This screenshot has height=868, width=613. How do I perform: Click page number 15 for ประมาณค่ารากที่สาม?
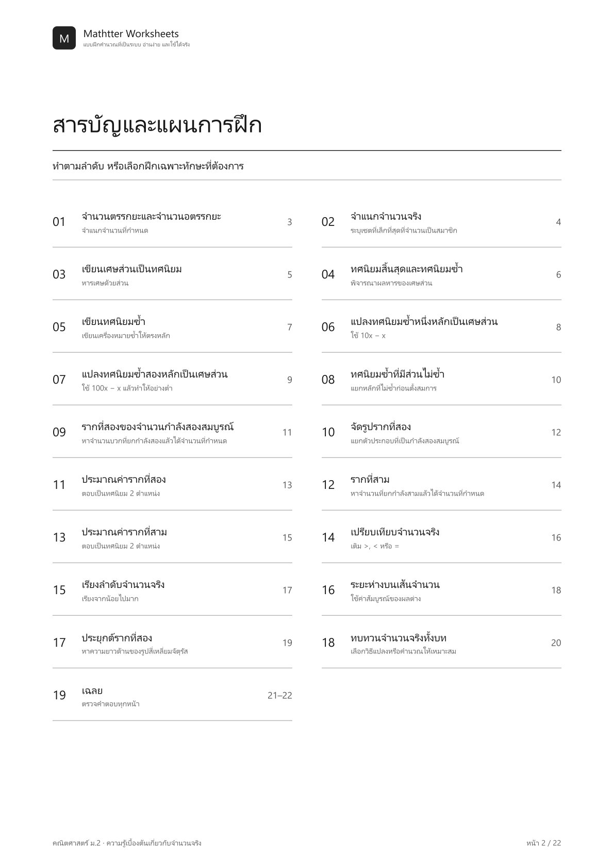click(x=287, y=537)
